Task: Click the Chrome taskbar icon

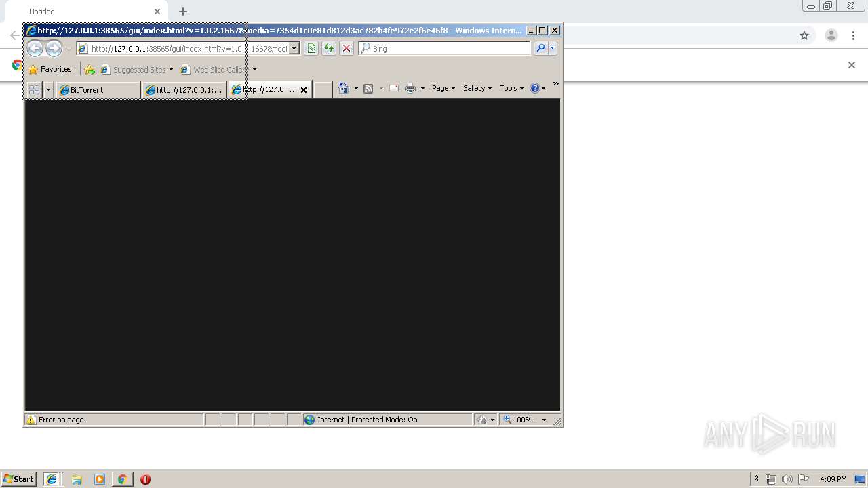Action: pyautogui.click(x=122, y=479)
